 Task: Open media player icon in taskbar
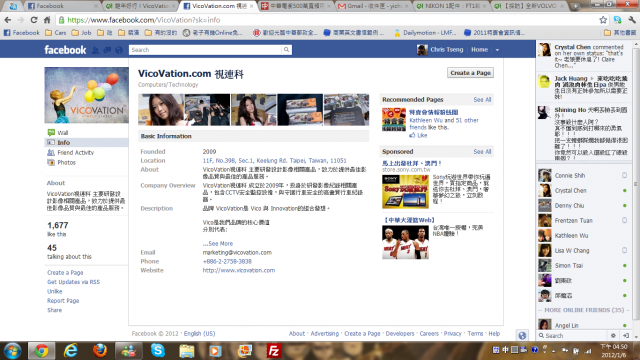tap(215, 351)
